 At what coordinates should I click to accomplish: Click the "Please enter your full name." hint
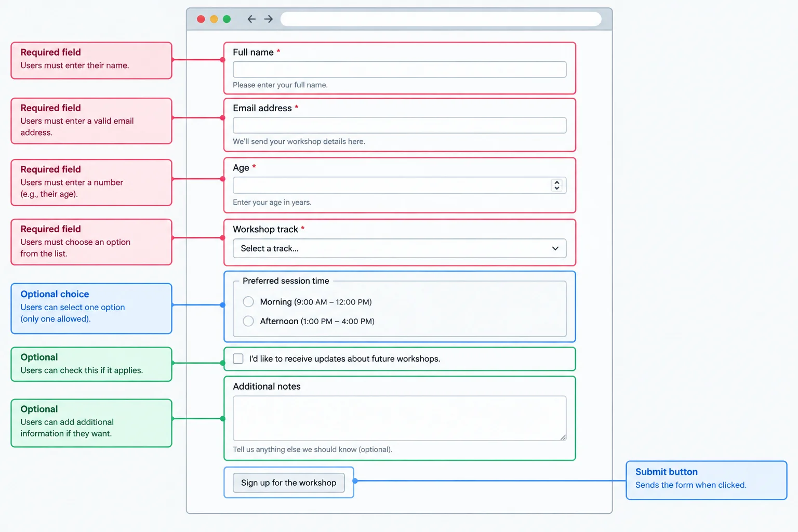280,85
